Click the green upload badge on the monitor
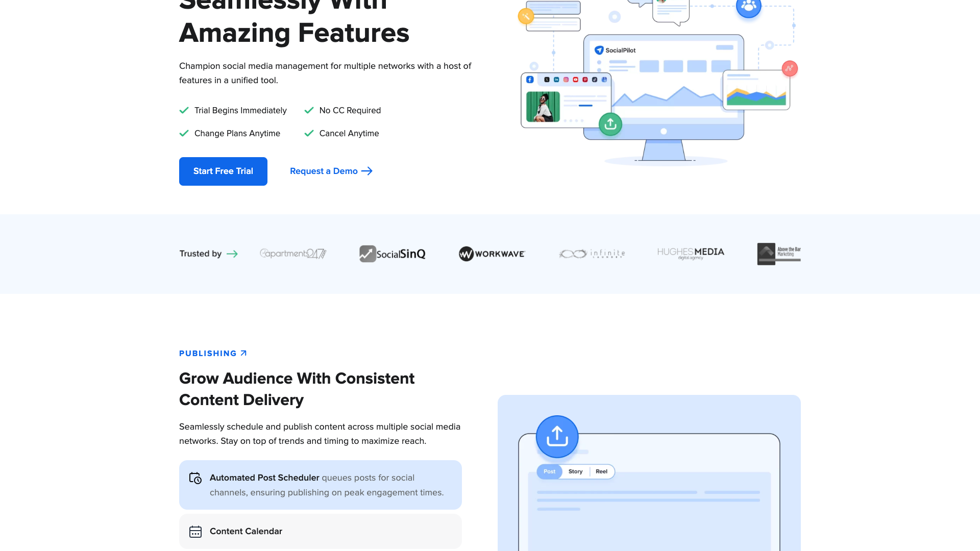 click(x=610, y=124)
